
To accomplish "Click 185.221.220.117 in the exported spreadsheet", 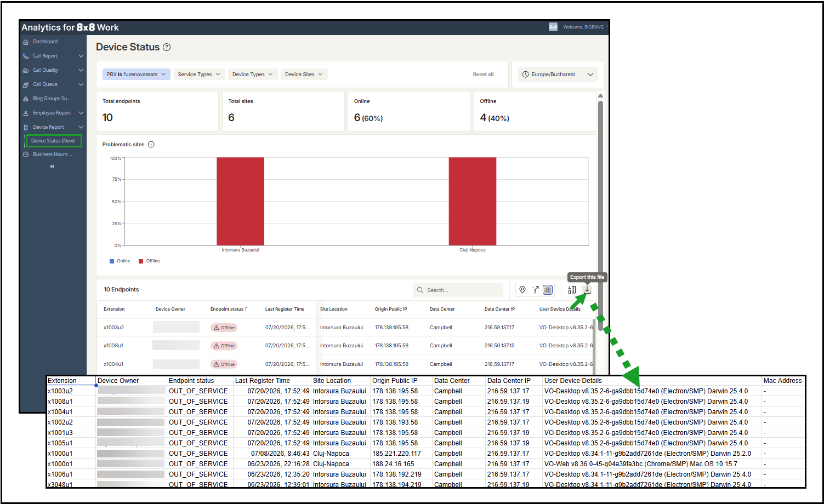I will click(x=397, y=454).
